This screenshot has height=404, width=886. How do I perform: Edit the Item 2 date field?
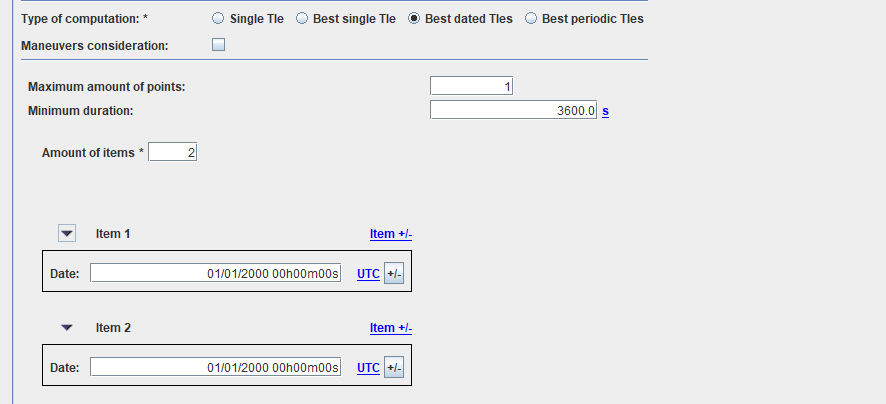[215, 368]
